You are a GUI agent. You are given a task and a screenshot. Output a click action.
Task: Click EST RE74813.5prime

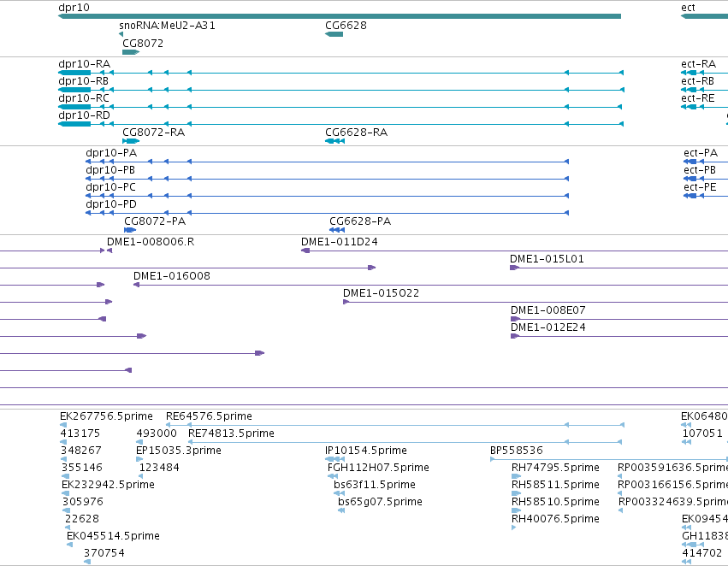coord(406,442)
